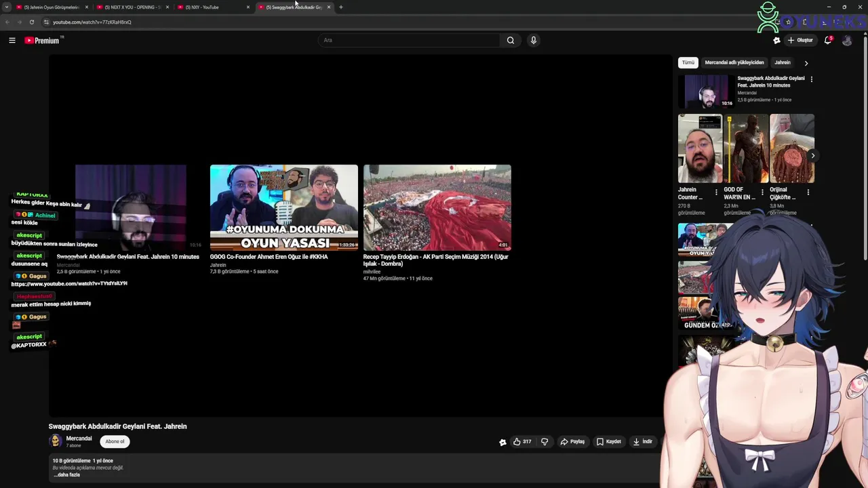Click the Oluştur create button
Image resolution: width=868 pixels, height=488 pixels.
(800, 40)
